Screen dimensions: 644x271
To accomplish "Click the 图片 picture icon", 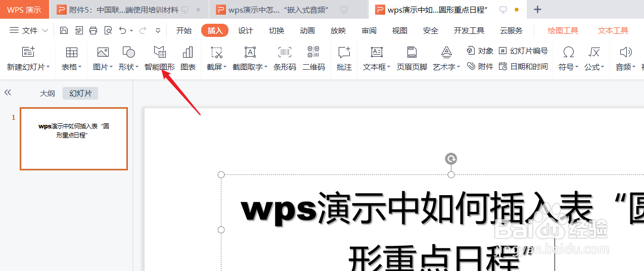I will point(103,52).
